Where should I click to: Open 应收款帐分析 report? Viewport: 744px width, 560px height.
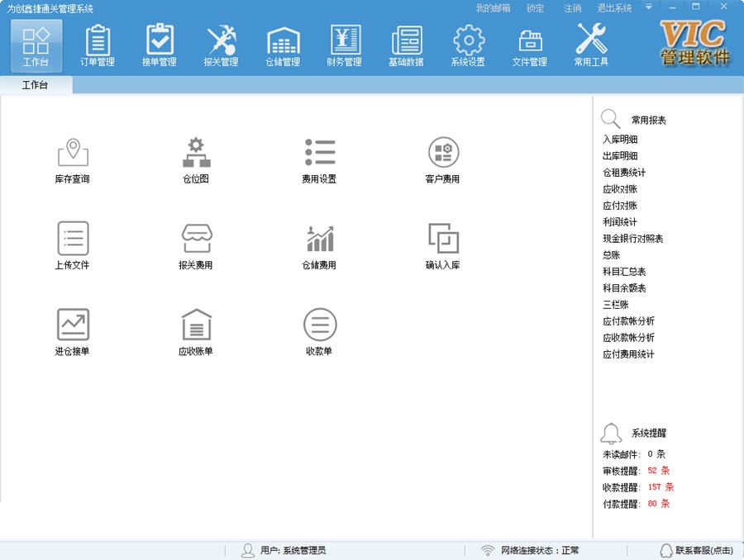[x=629, y=338]
